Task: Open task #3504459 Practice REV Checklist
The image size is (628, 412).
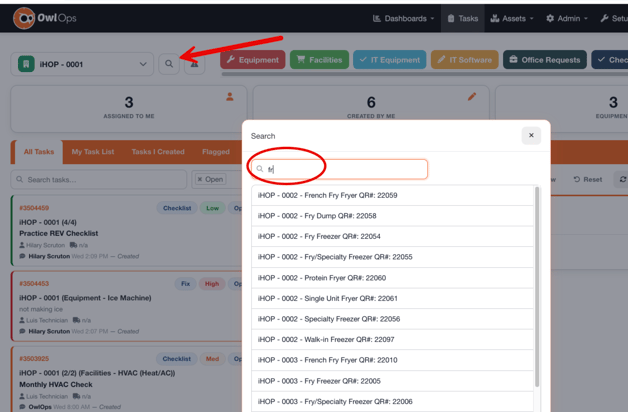Action: pos(127,231)
